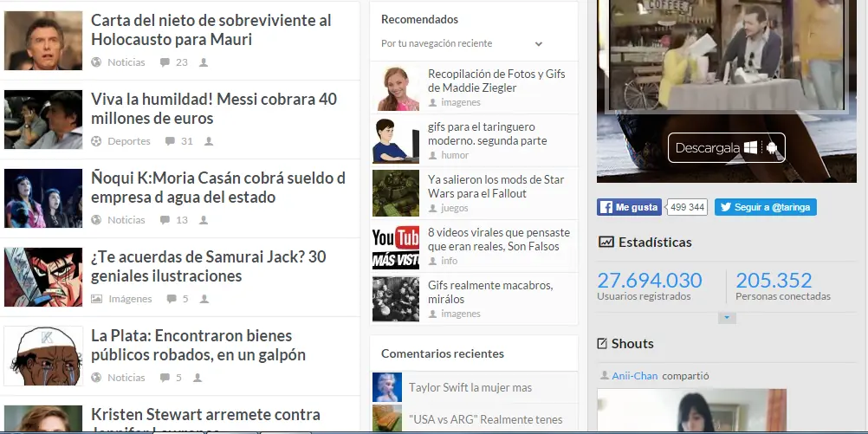
Task: Open the Samurai Jack ilustraciones headline
Action: click(208, 266)
